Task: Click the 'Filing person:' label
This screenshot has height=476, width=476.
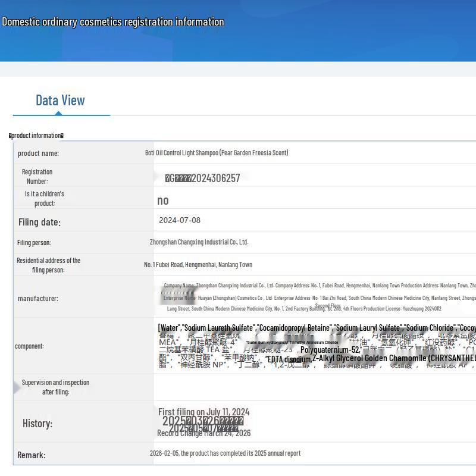Action: point(34,243)
